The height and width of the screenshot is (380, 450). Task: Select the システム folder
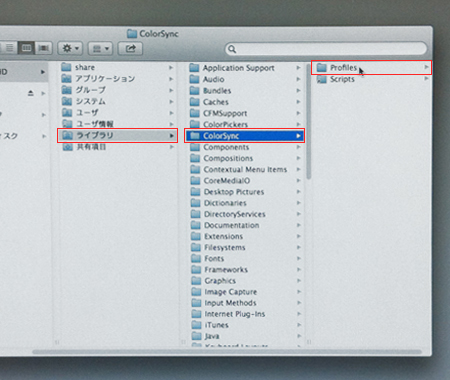118,101
